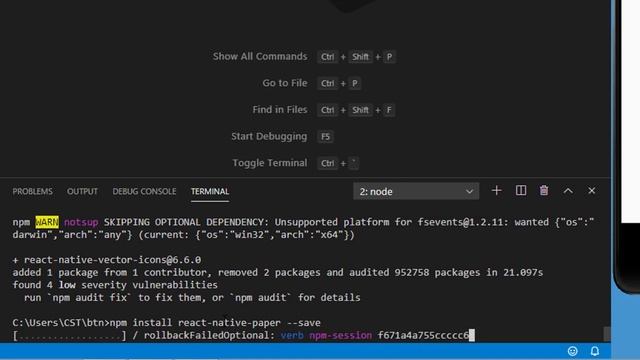The image size is (640, 360).
Task: Click 'Start Debugging' hint text
Action: (x=269, y=136)
